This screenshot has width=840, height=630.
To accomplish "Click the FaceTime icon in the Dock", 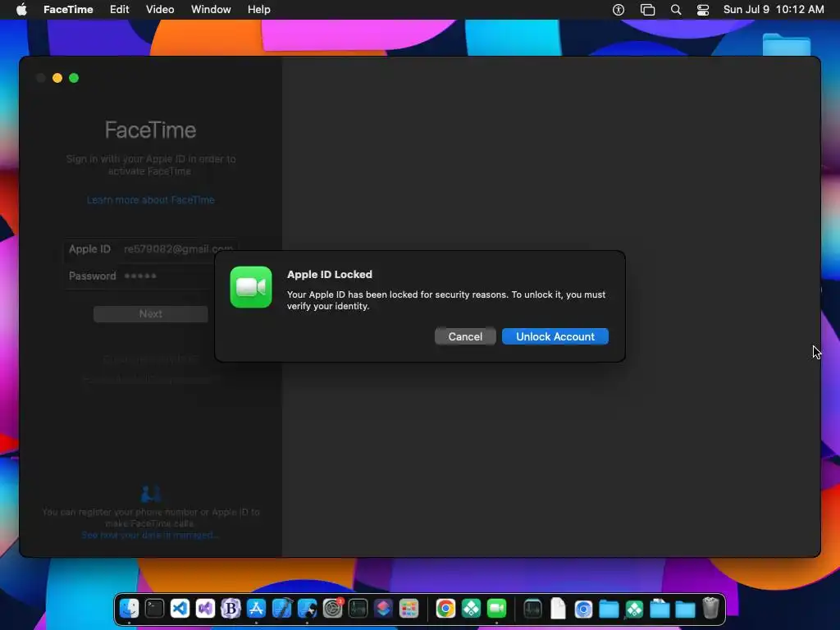I will pos(496,609).
